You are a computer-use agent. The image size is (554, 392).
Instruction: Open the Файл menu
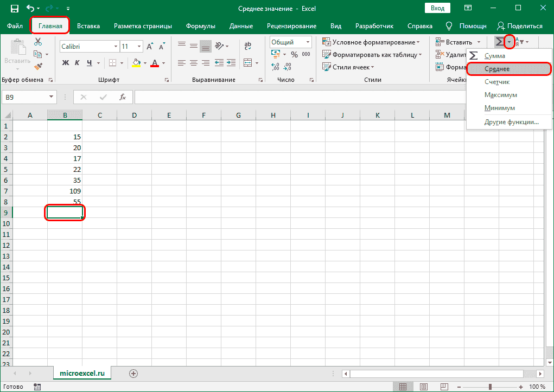click(15, 25)
